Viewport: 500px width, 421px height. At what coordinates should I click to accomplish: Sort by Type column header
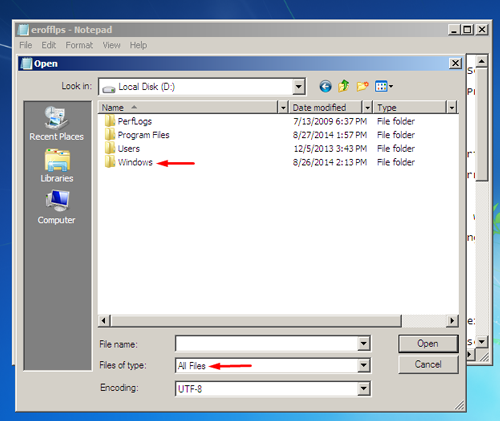410,108
